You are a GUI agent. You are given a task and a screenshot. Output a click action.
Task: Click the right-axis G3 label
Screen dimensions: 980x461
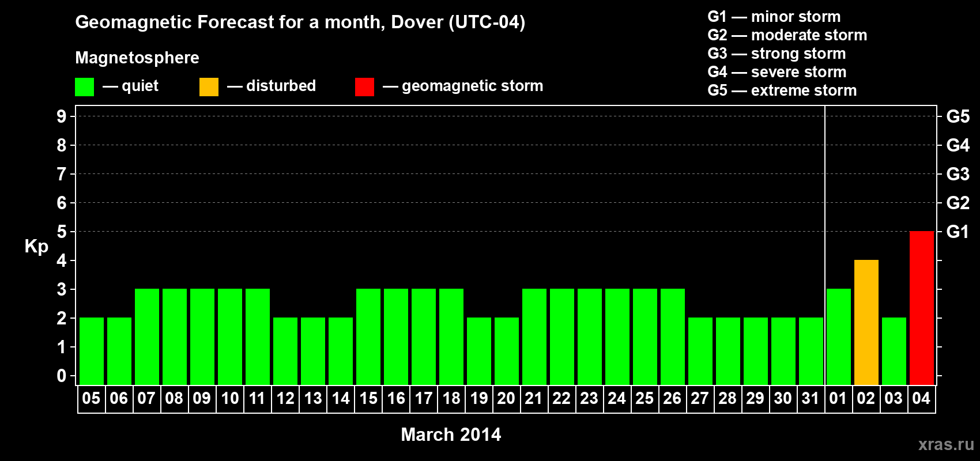pyautogui.click(x=958, y=174)
